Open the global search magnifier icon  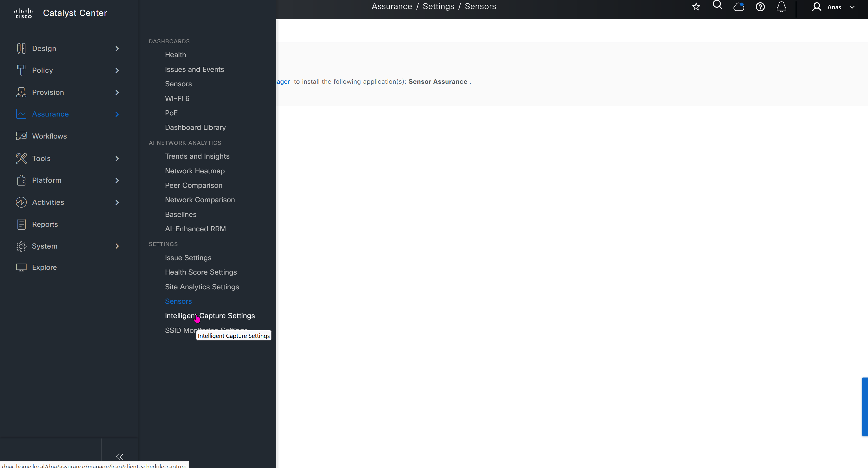717,5
